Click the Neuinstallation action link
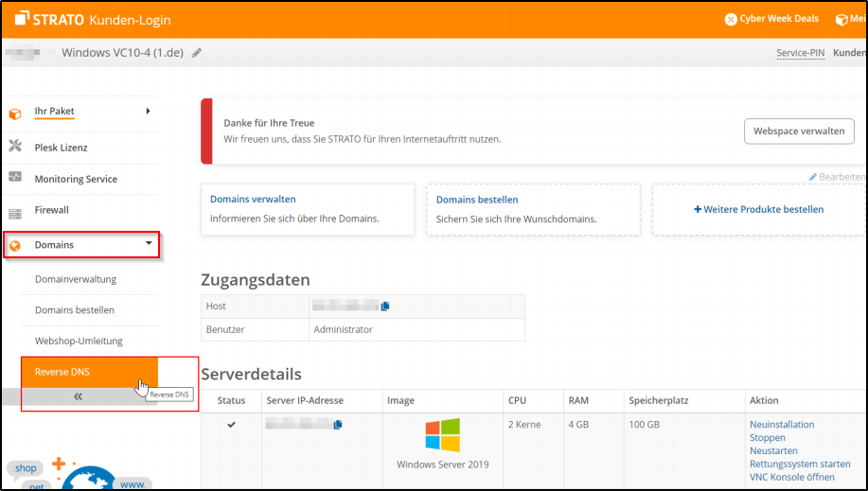This screenshot has width=868, height=491. [x=782, y=425]
